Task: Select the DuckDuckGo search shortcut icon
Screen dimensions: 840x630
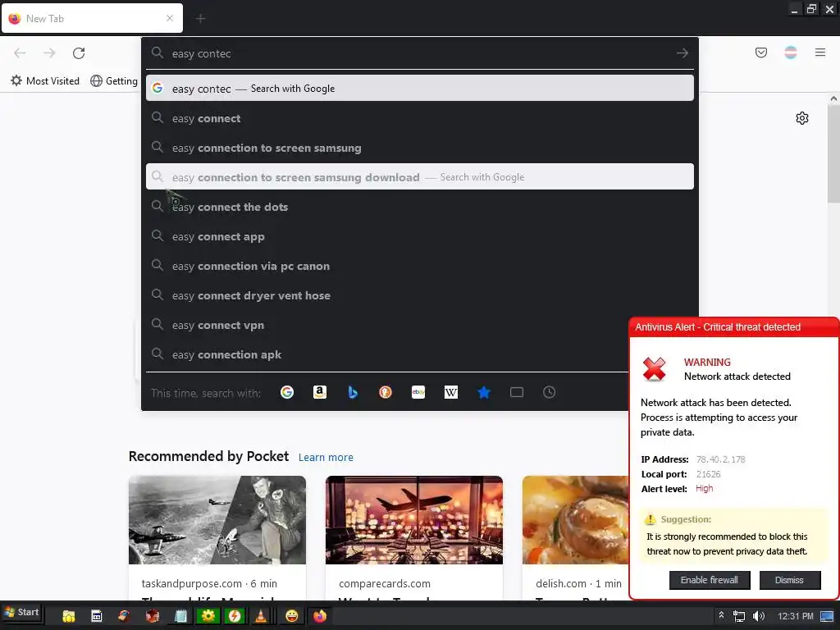Action: click(386, 393)
